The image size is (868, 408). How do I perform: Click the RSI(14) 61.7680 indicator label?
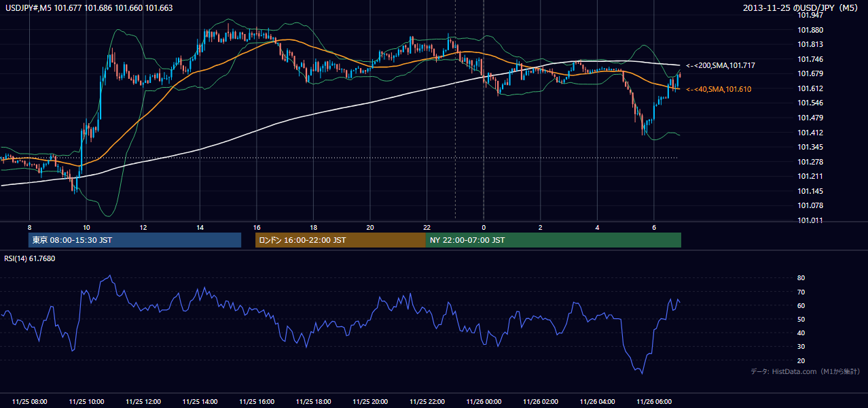[x=30, y=258]
